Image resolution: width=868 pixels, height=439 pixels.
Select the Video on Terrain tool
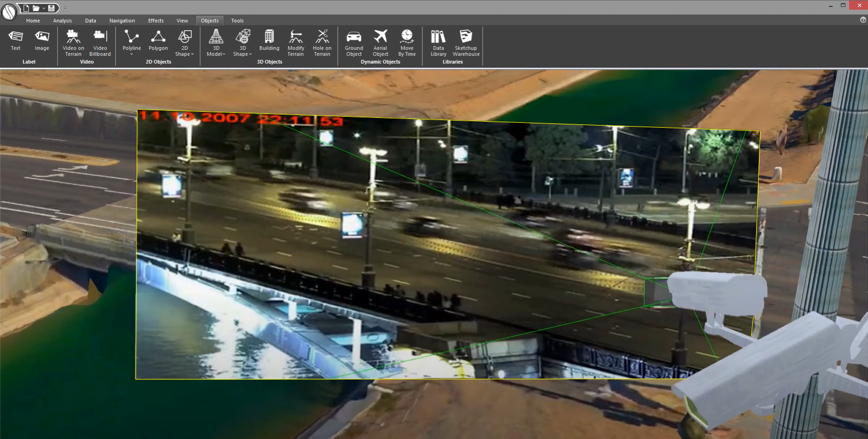pyautogui.click(x=73, y=43)
